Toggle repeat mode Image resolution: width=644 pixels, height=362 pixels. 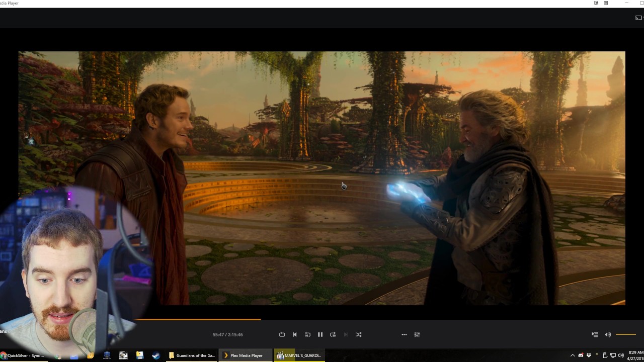click(282, 334)
